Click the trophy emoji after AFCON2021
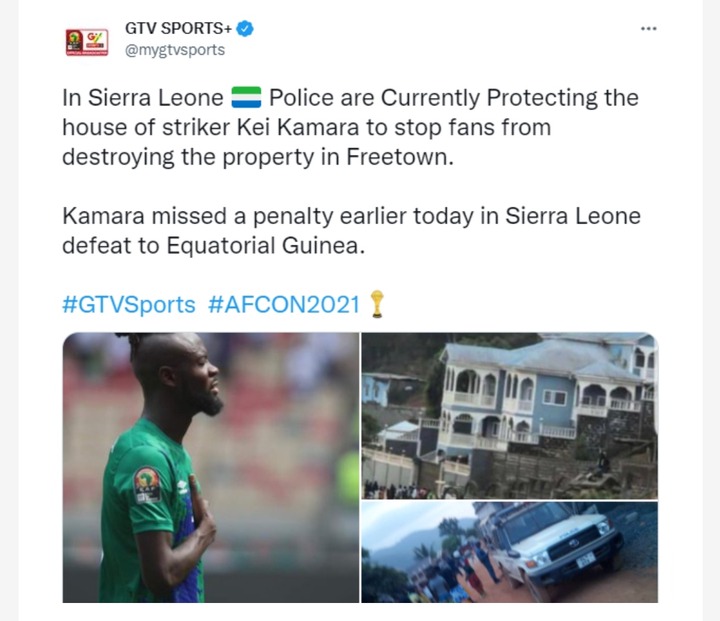Screen dimensions: 720x621 click(377, 304)
